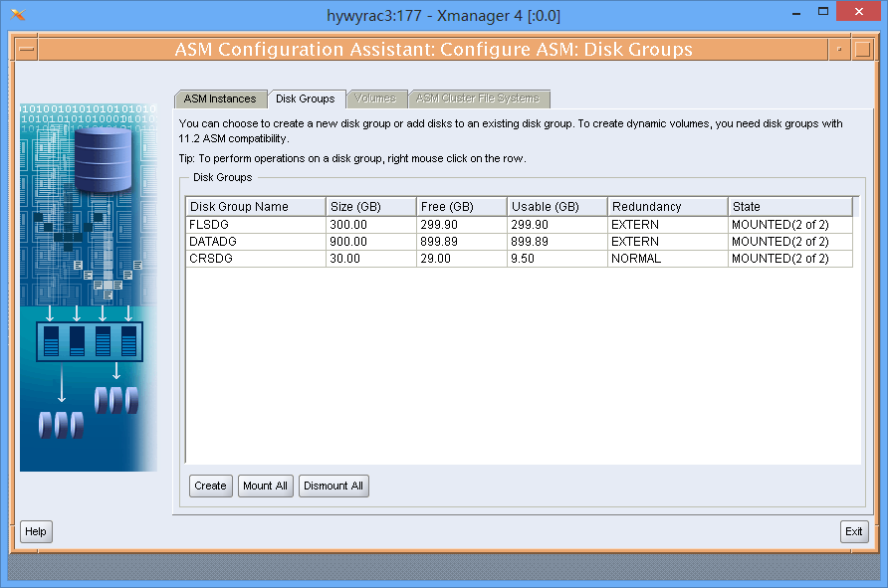Click the 9.50 usable space cell
The width and height of the screenshot is (888, 588).
(x=557, y=259)
